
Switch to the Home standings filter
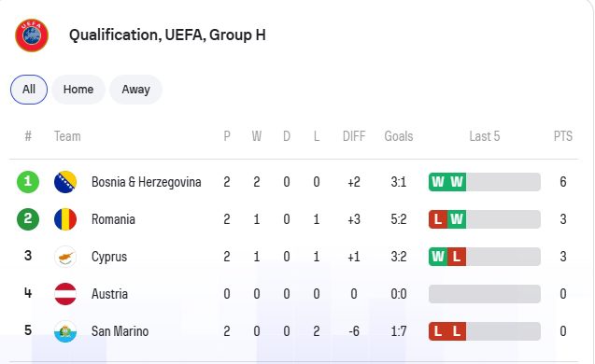(x=78, y=90)
